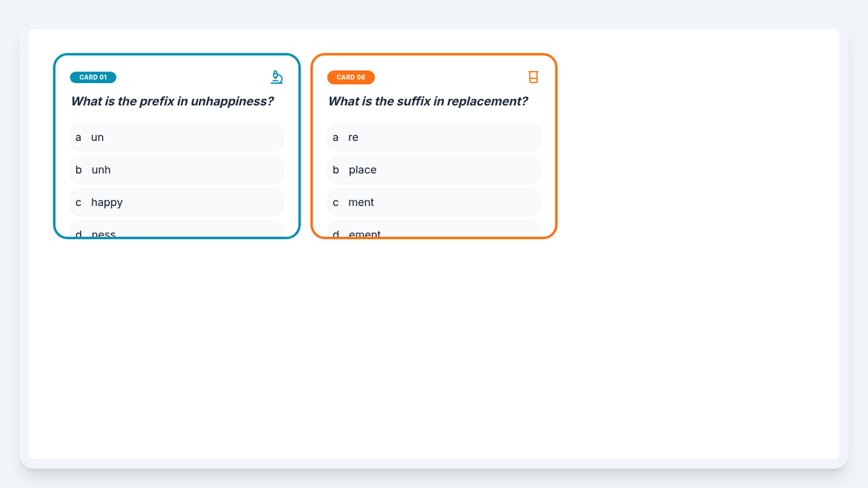The image size is (868, 488).
Task: Click the letter 'b' beside 'unh'
Action: (78, 170)
